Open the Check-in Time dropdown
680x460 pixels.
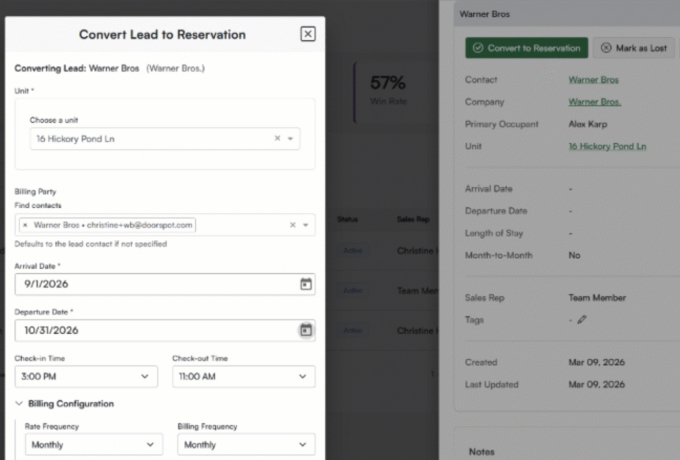86,376
